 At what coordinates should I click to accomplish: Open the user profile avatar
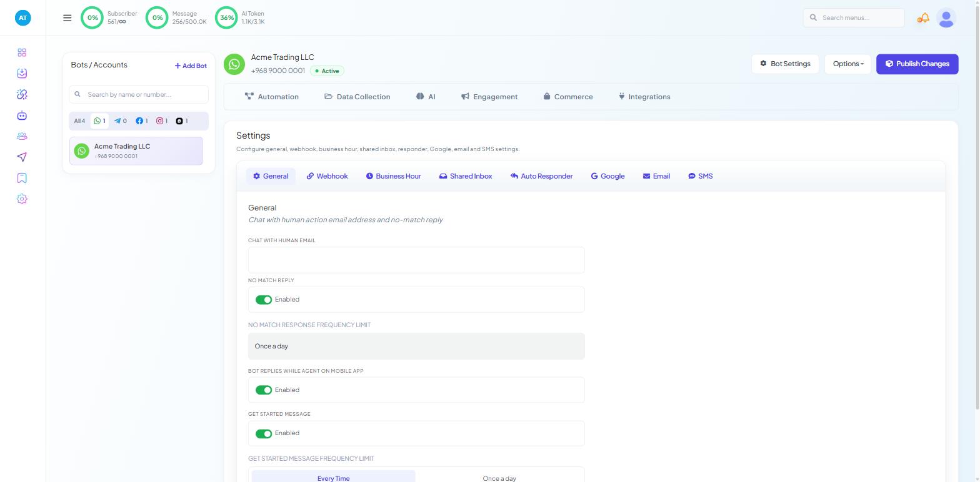[x=946, y=18]
